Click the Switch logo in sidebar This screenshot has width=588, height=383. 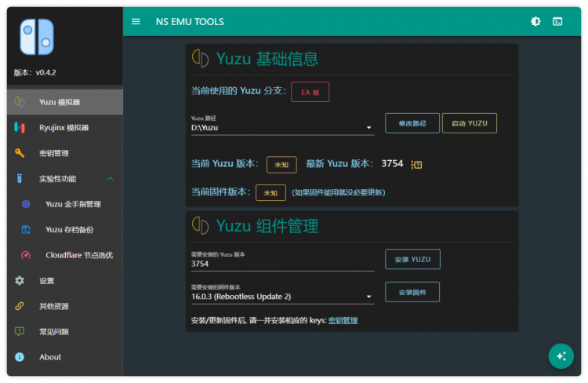coord(37,37)
